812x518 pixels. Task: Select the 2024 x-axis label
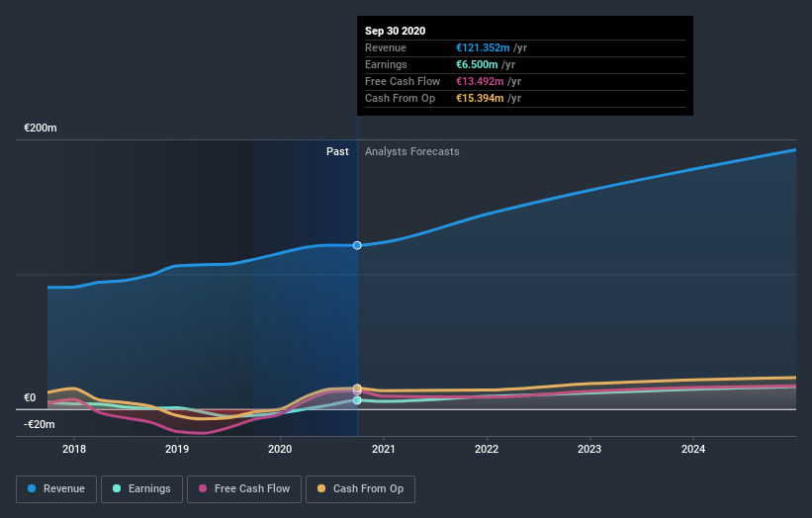pos(693,449)
